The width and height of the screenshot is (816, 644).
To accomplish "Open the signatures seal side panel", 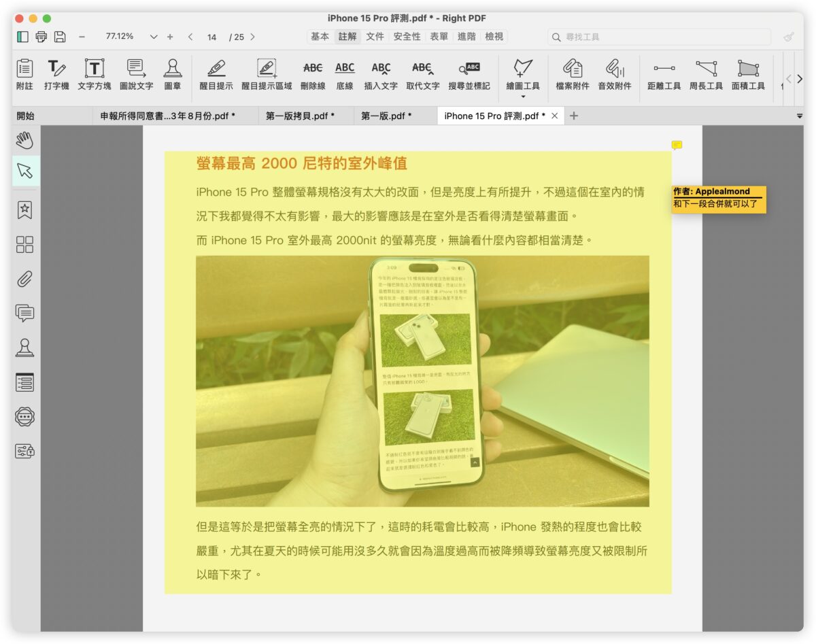I will point(25,417).
